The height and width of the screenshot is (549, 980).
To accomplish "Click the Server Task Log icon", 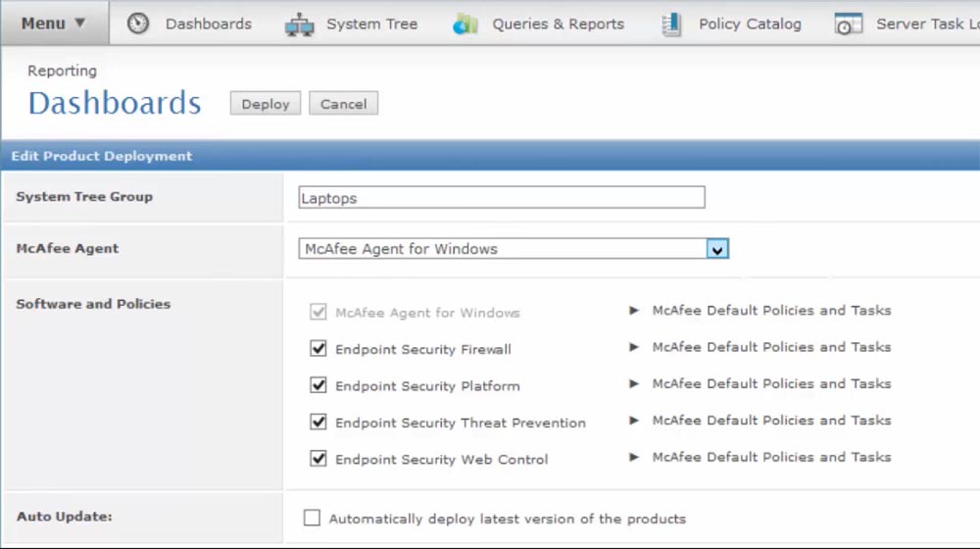I will 848,25.
